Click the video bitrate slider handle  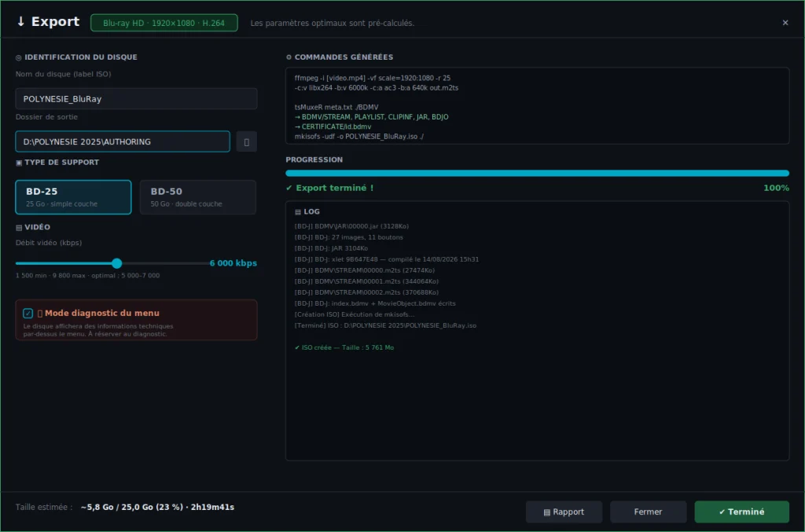(117, 263)
